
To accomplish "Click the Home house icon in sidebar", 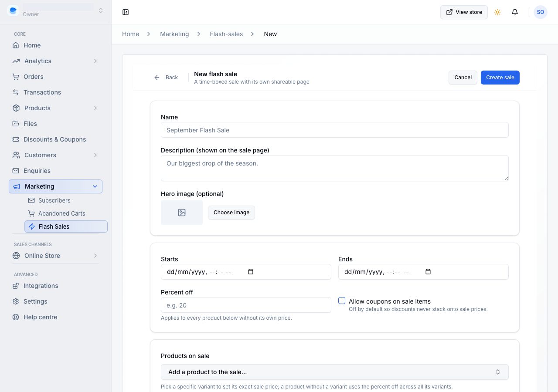I will click(16, 45).
